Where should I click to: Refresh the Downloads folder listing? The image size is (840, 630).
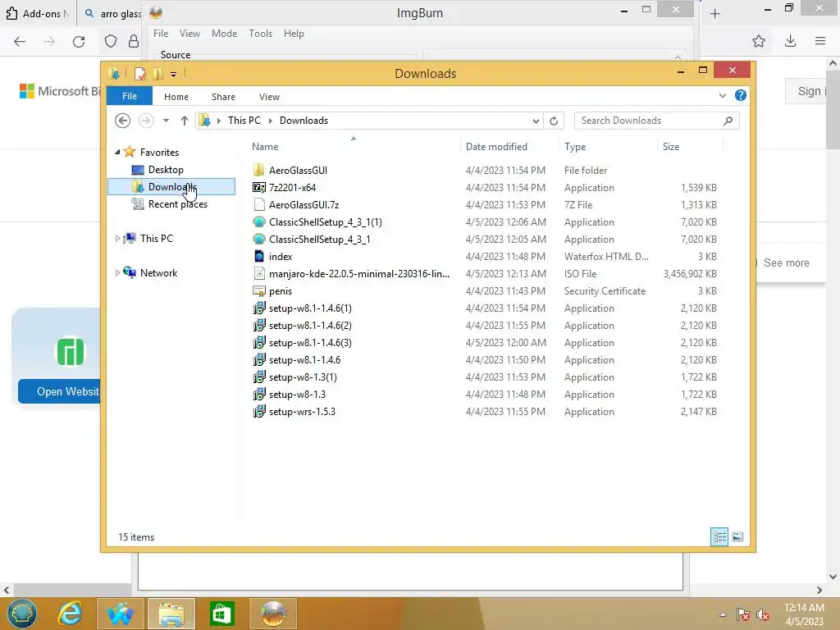point(554,121)
